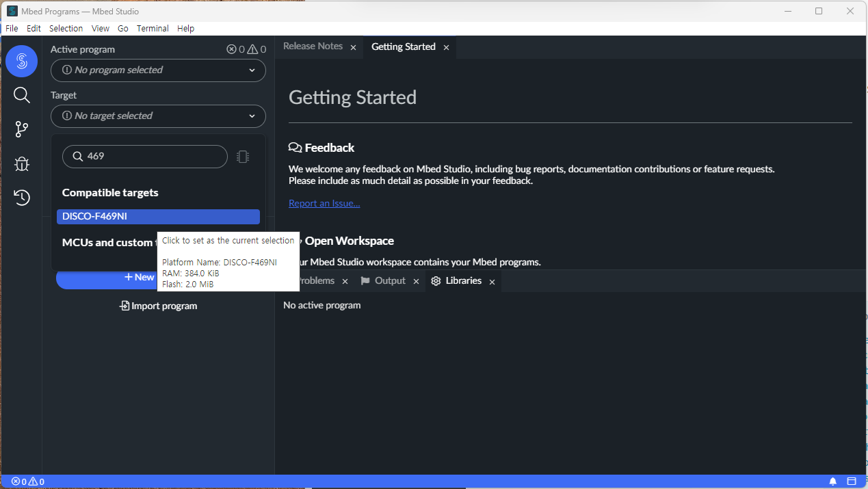The height and width of the screenshot is (489, 868).
Task: Click the Import program button
Action: [158, 306]
